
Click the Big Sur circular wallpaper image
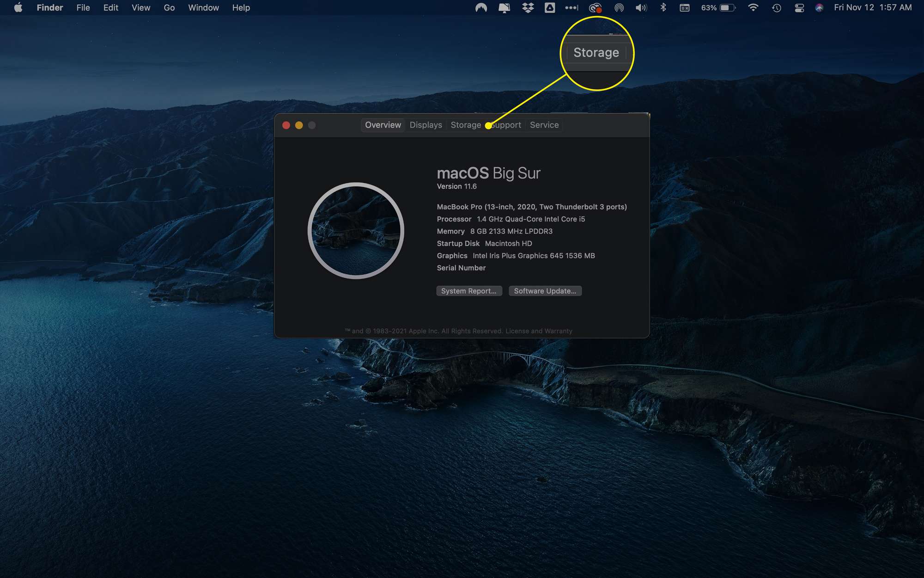pyautogui.click(x=356, y=231)
